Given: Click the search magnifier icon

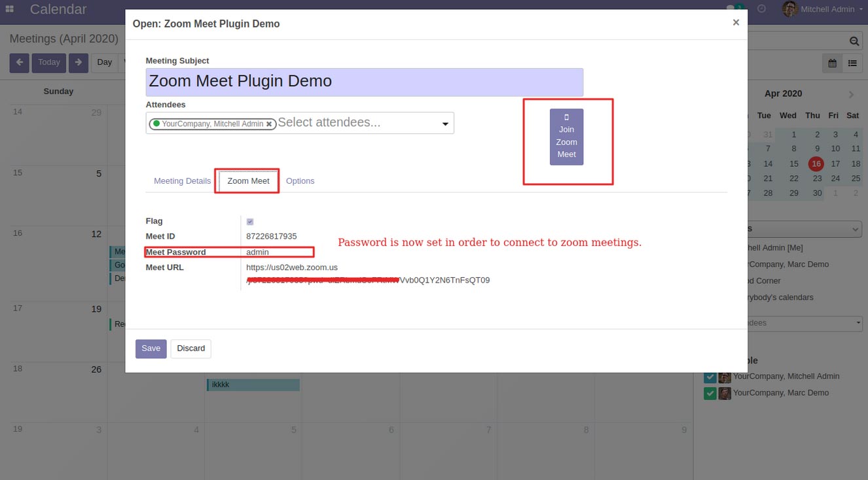Looking at the screenshot, I should (854, 41).
